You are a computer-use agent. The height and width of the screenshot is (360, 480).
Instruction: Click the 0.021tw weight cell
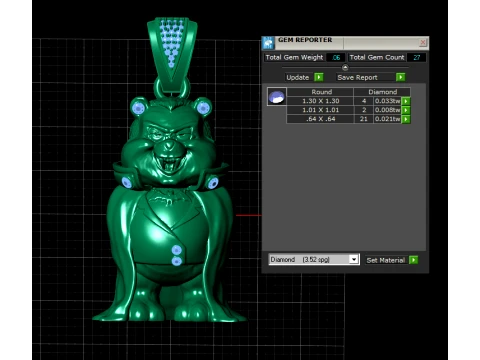[x=387, y=119]
